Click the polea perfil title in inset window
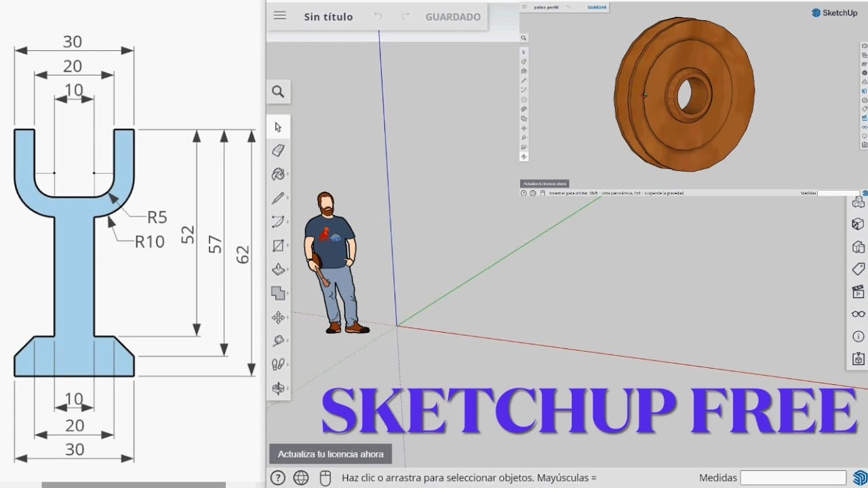The width and height of the screenshot is (868, 488). point(547,7)
